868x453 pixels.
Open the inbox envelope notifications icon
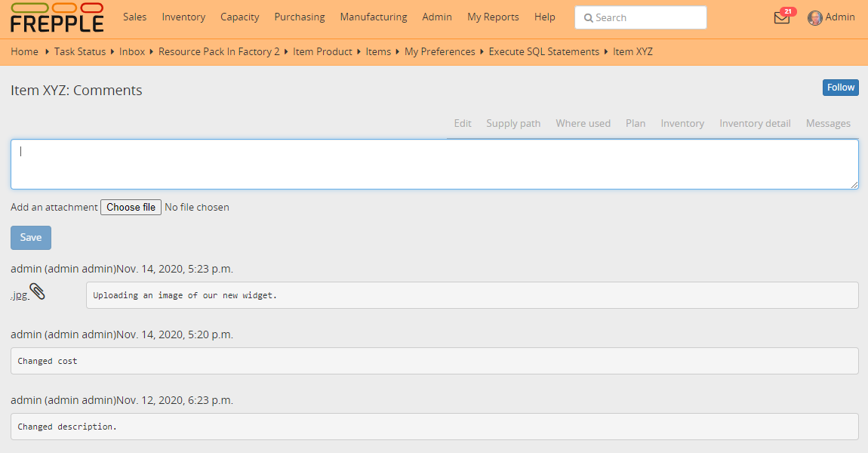(x=782, y=18)
